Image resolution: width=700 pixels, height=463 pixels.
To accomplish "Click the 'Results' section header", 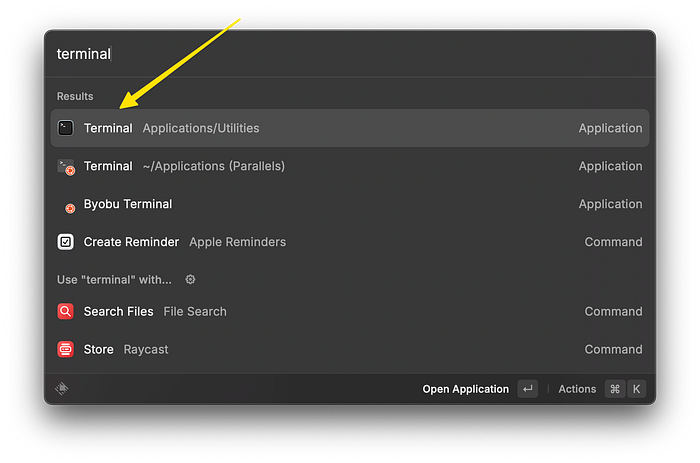I will tap(75, 96).
